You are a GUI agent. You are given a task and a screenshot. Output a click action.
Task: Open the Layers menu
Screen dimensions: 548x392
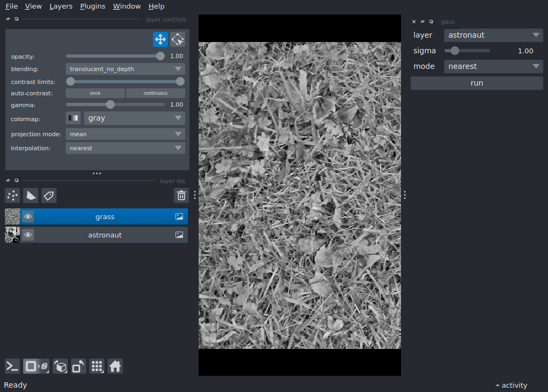pos(60,6)
